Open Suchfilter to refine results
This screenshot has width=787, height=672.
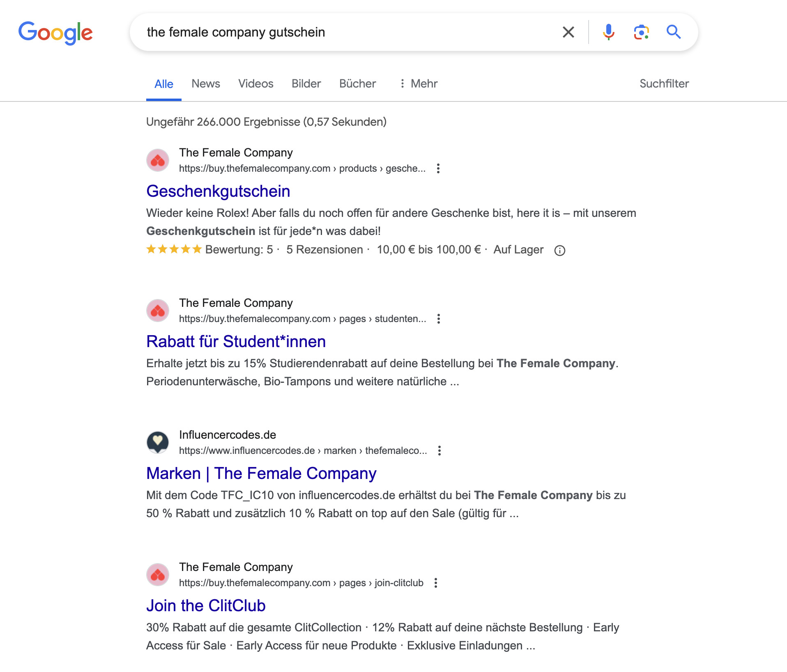(664, 83)
